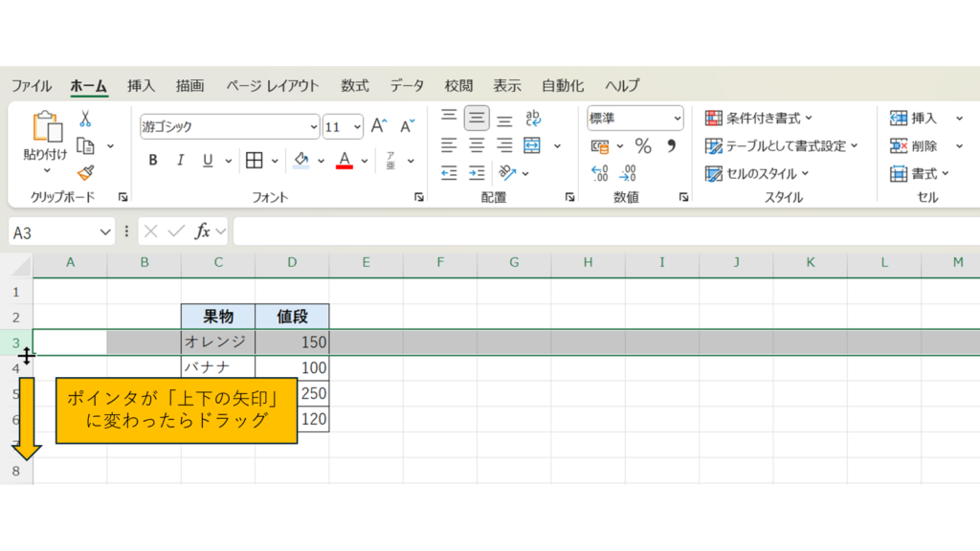Image resolution: width=980 pixels, height=551 pixels.
Task: Open the 条件付き書式 dropdown
Action: (759, 119)
